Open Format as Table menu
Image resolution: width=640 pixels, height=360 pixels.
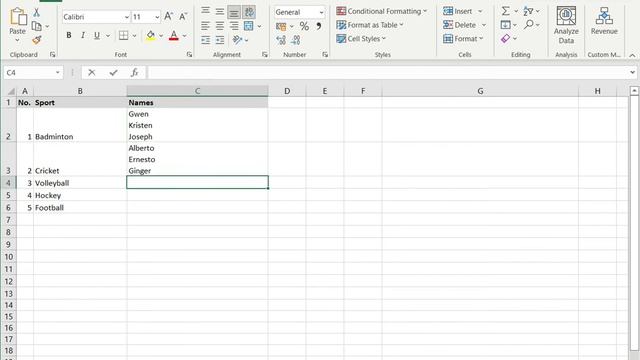[x=370, y=25]
